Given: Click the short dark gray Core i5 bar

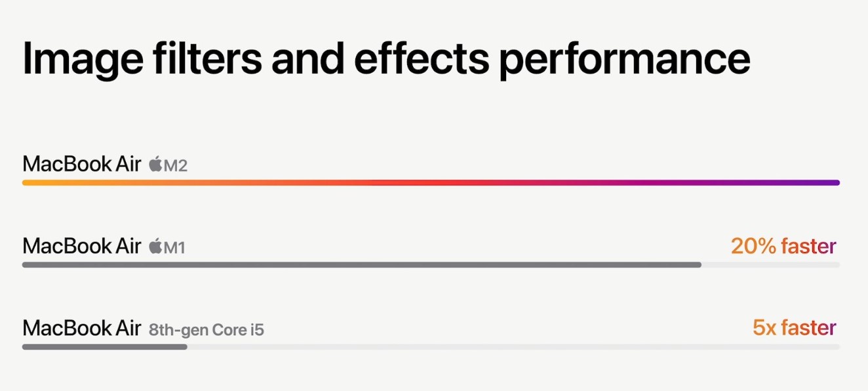Looking at the screenshot, I should (105, 346).
